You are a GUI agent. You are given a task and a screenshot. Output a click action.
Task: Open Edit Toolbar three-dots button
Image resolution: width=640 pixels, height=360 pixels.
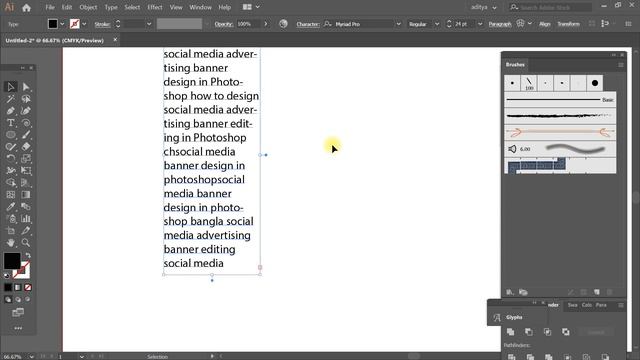(18, 328)
